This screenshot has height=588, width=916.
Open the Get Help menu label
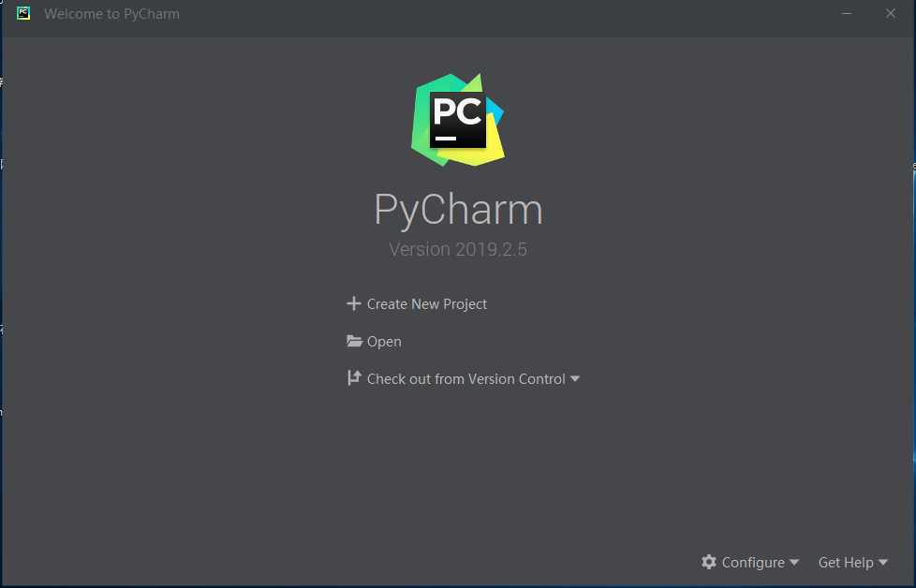[845, 563]
